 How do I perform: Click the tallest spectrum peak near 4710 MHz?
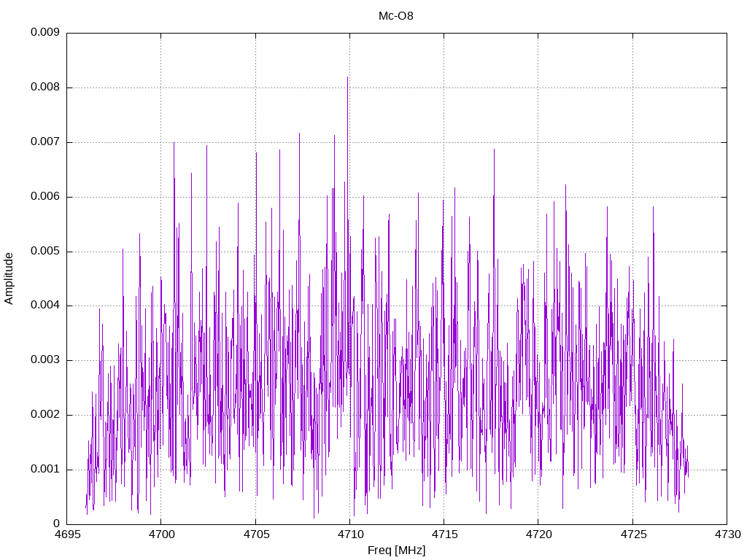348,79
